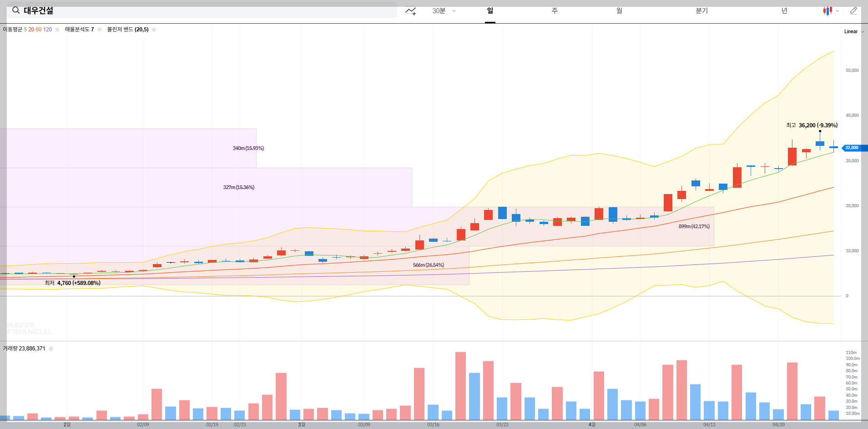Switch to the 월 monthly tab
The height and width of the screenshot is (429, 868).
(619, 11)
